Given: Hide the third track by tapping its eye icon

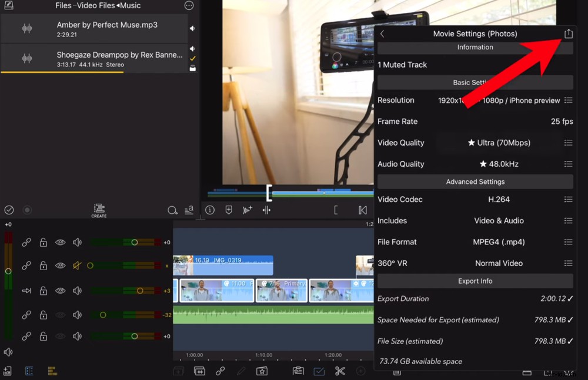Looking at the screenshot, I should (x=61, y=290).
